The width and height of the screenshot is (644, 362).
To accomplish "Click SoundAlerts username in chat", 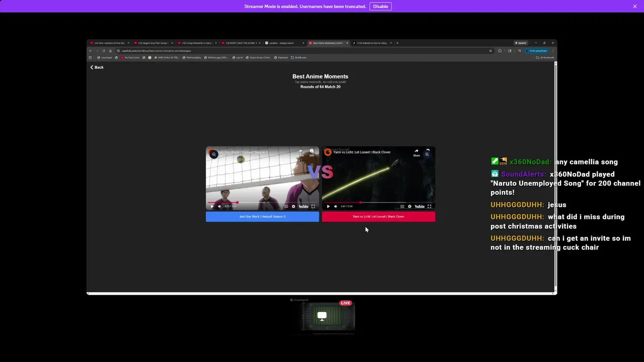I will 523,174.
